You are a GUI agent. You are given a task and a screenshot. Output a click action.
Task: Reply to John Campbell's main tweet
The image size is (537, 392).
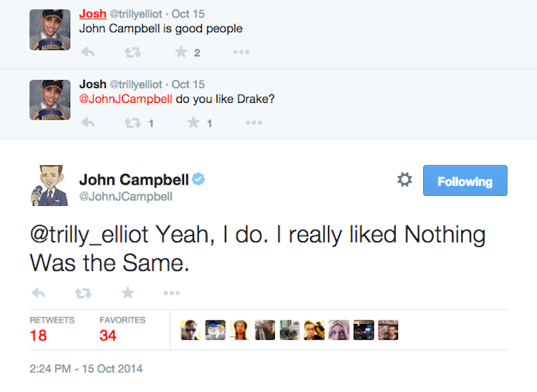(39, 293)
